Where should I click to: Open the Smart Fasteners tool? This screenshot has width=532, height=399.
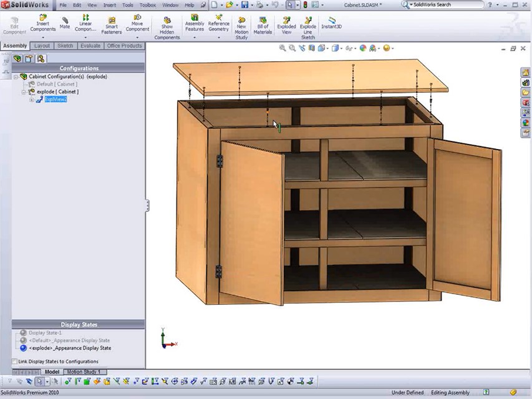(x=112, y=25)
